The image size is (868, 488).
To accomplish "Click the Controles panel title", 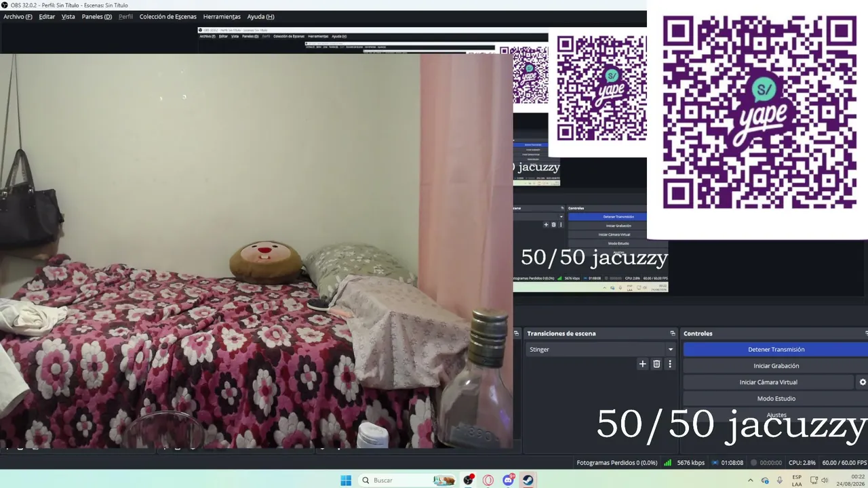I will point(698,333).
